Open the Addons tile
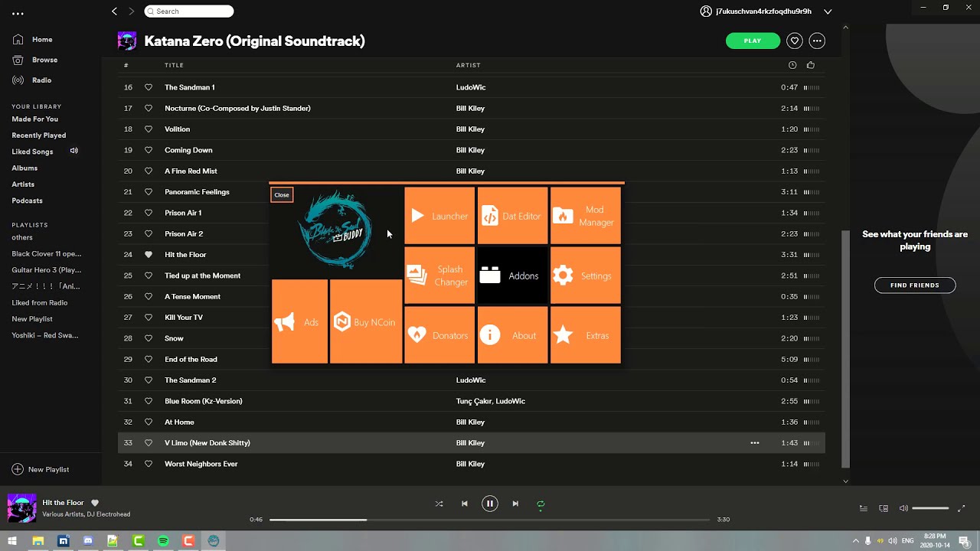The width and height of the screenshot is (980, 551). (512, 275)
